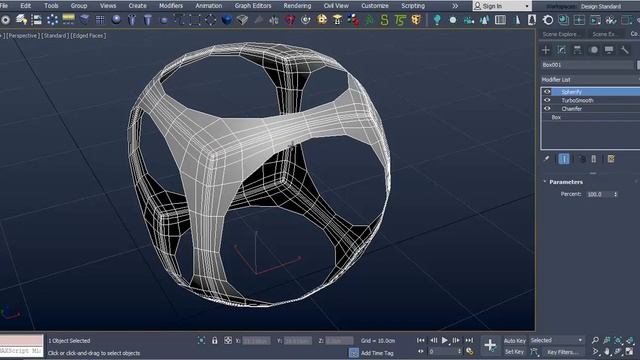Viewport: 640px width, 360px height.
Task: Click the green S script icon
Action: click(x=384, y=20)
